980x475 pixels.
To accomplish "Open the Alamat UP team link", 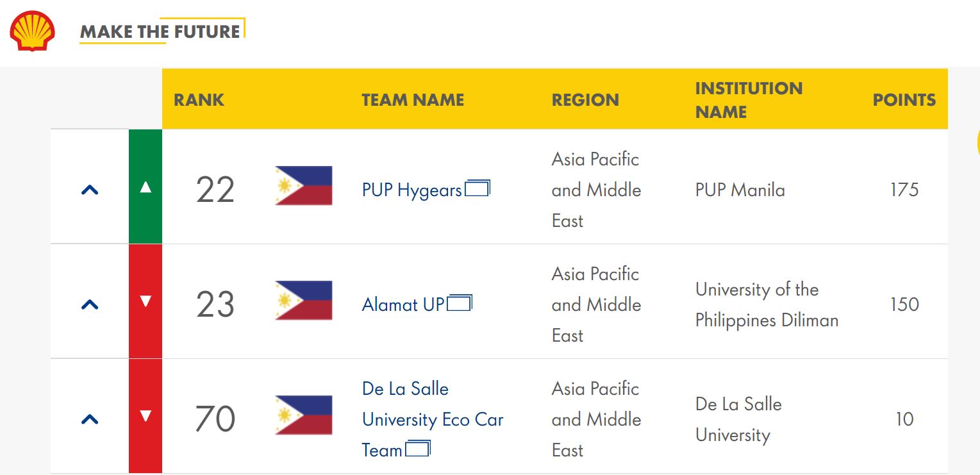I will [403, 304].
